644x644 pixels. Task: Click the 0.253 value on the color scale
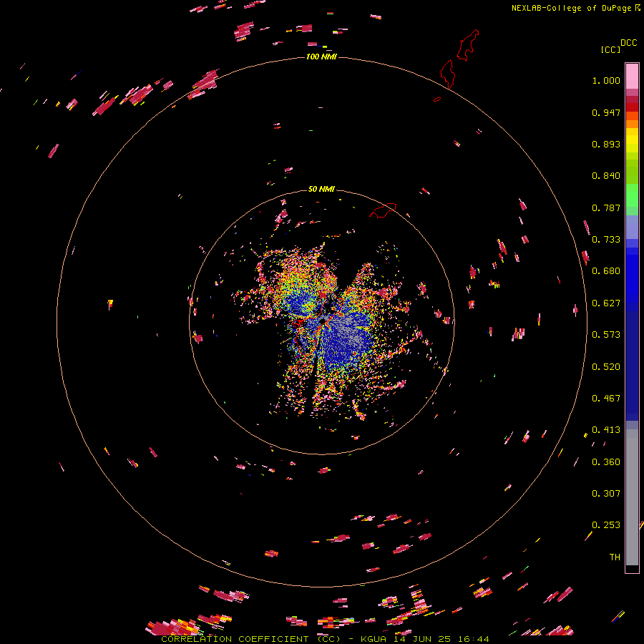(606, 525)
